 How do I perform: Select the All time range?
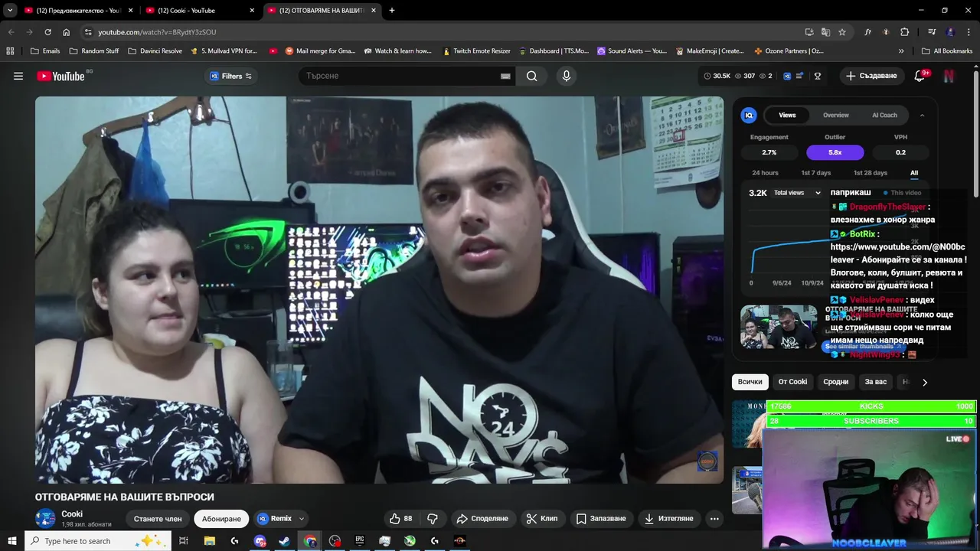(914, 173)
